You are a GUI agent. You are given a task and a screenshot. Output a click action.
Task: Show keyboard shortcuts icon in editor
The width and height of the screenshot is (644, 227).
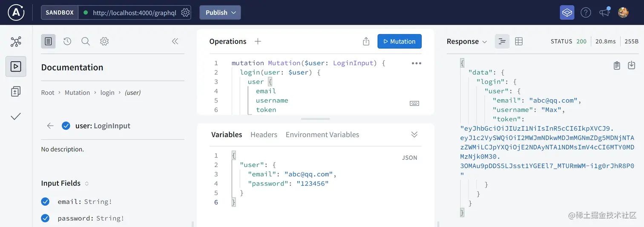pos(414,103)
